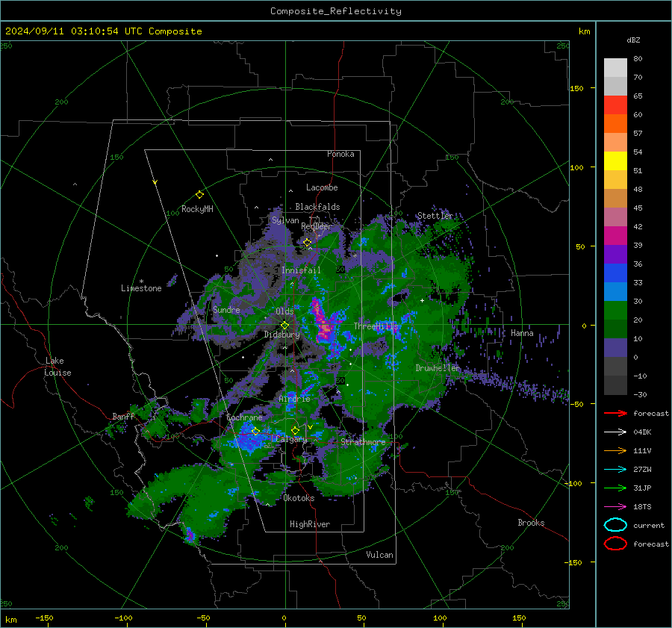
Task: Click the Cochrane town label
Action: pyautogui.click(x=244, y=417)
